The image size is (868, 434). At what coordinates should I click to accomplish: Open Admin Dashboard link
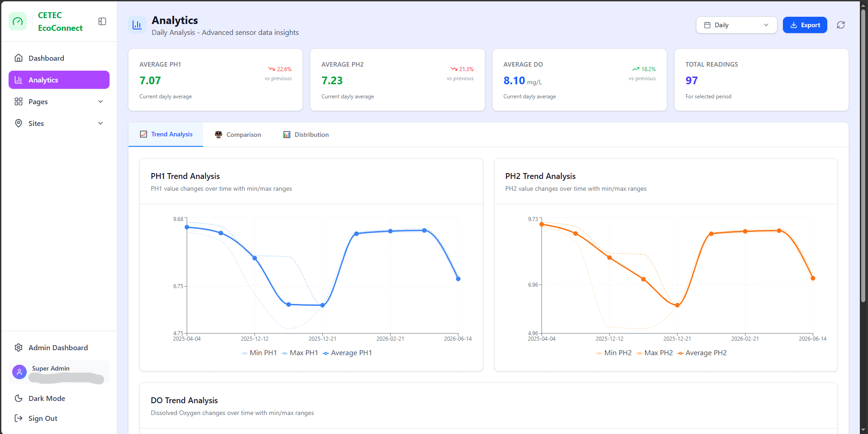click(59, 347)
